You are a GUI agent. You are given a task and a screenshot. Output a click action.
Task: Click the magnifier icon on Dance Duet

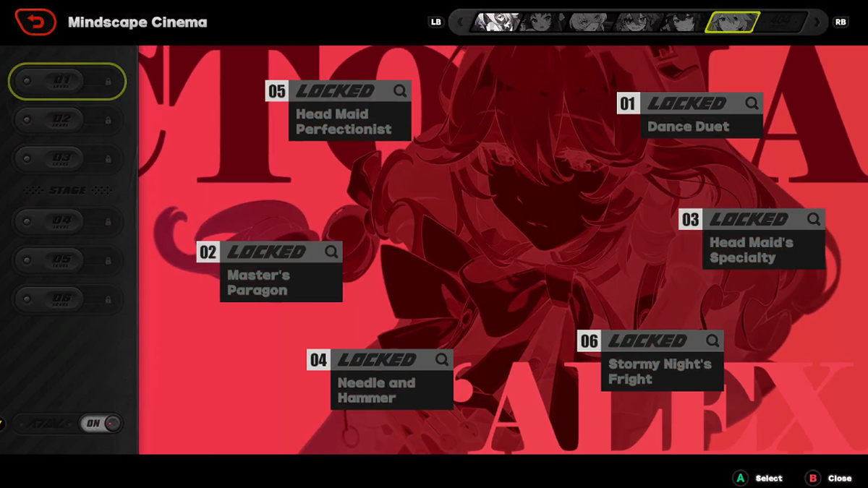click(752, 103)
